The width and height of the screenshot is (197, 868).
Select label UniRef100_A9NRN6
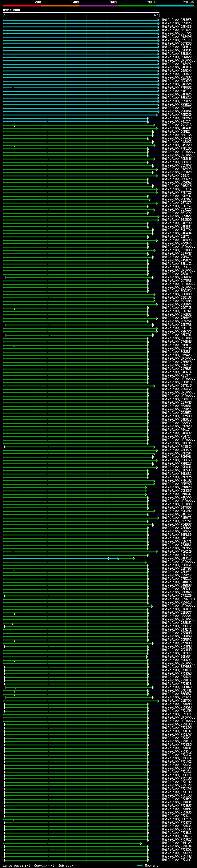(177, 159)
